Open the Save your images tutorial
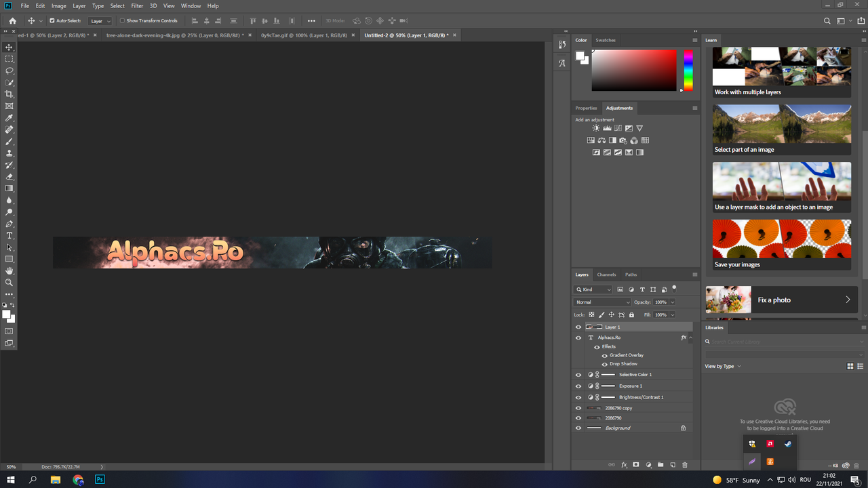868x488 pixels. [782, 245]
